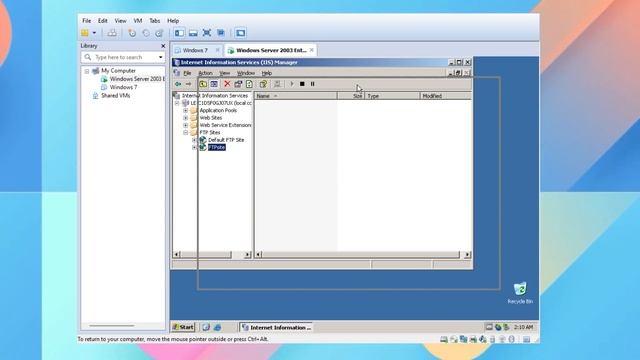This screenshot has width=640, height=360.
Task: Open the VMware Tabs menu
Action: (x=155, y=20)
